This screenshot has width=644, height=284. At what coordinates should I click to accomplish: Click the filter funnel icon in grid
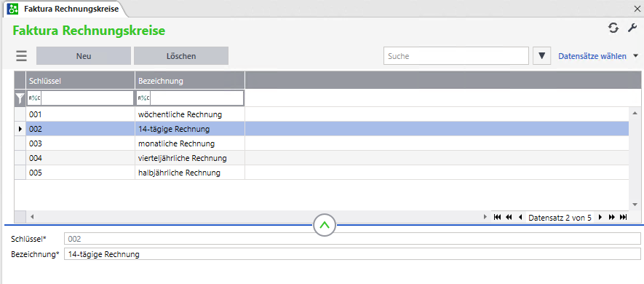(x=20, y=98)
